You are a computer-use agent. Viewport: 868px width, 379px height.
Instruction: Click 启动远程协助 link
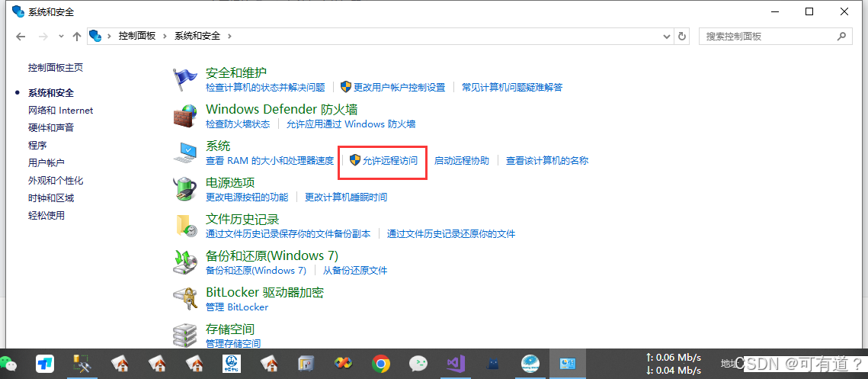(x=462, y=161)
